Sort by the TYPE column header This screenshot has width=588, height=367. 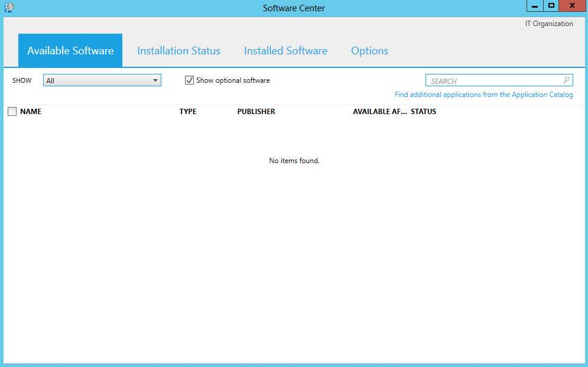click(x=188, y=111)
